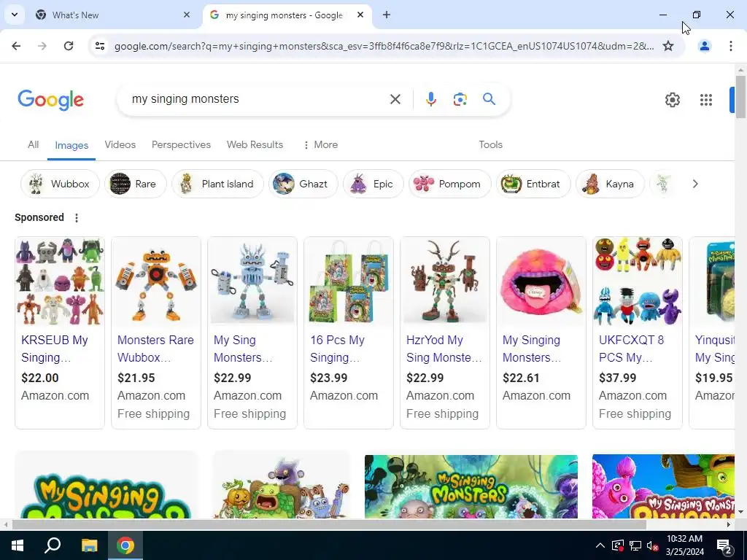Open Google quick settings gear
This screenshot has width=747, height=560.
pyautogui.click(x=672, y=99)
